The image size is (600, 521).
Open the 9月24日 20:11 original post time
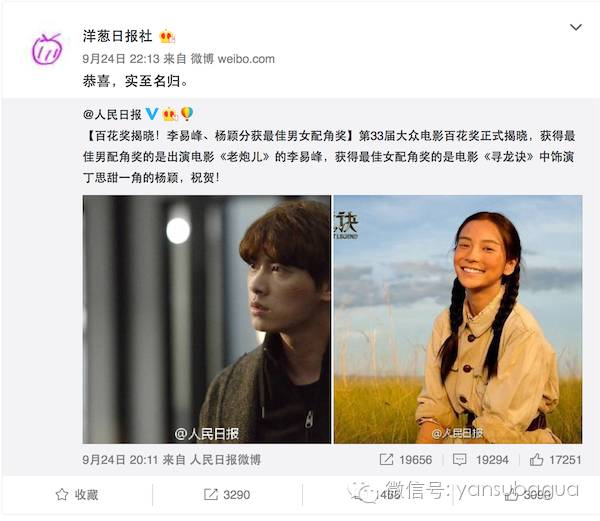point(120,459)
